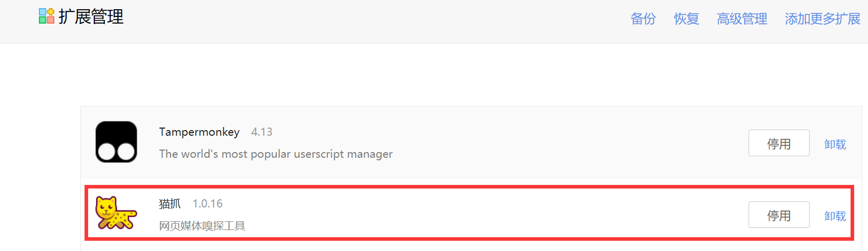The width and height of the screenshot is (868, 251).
Task: Click the Tampermonkey userscript manager description
Action: click(x=276, y=154)
